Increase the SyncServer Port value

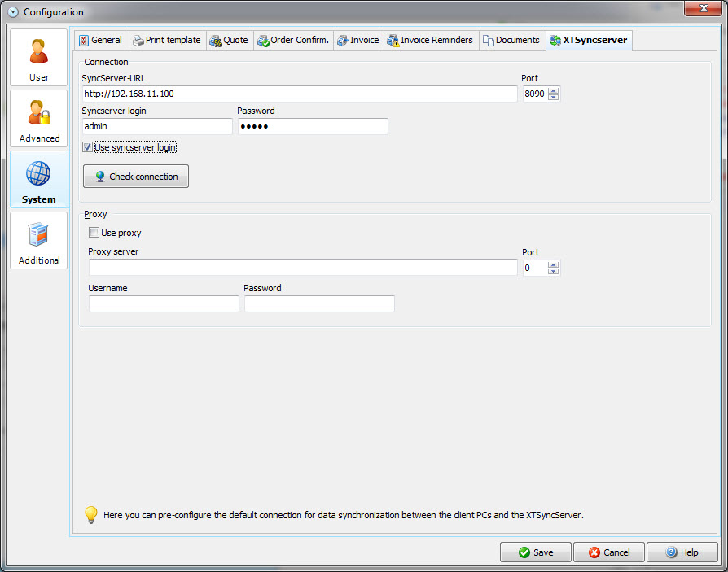pyautogui.click(x=553, y=90)
